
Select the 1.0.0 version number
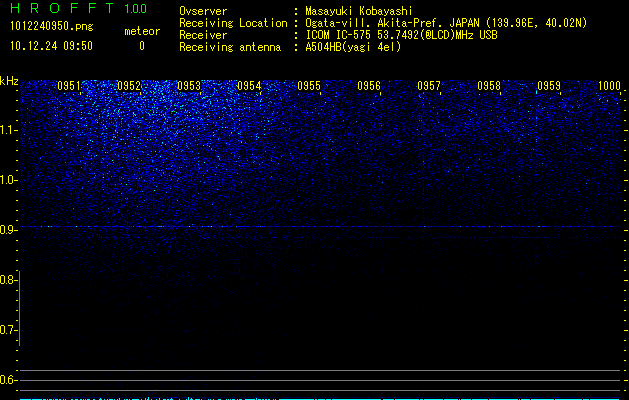(x=136, y=9)
